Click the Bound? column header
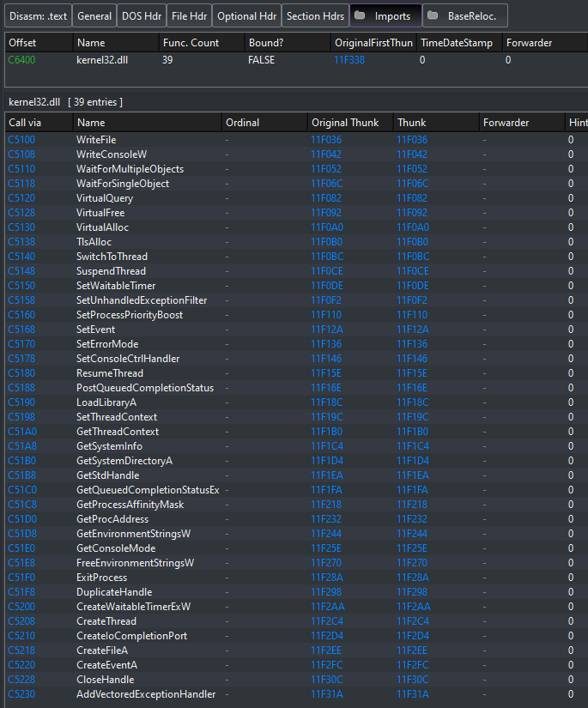The image size is (588, 708). click(288, 43)
